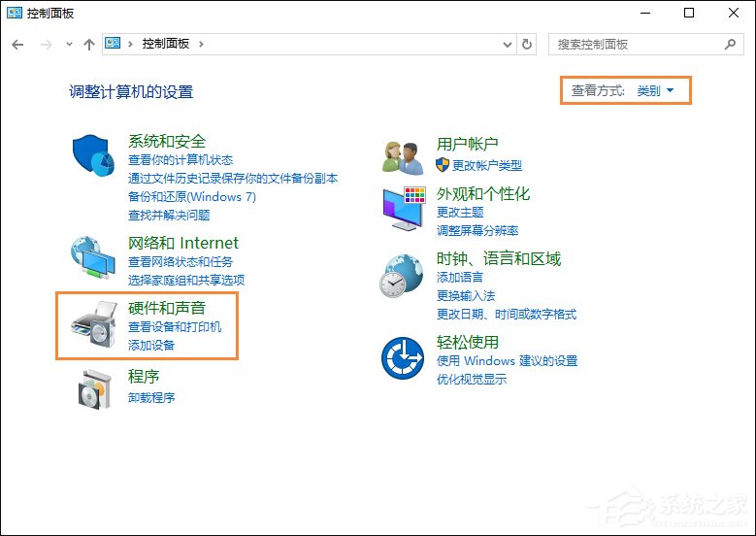This screenshot has height=536, width=756.
Task: Open the Network and Internet globe icon
Action: (x=94, y=260)
